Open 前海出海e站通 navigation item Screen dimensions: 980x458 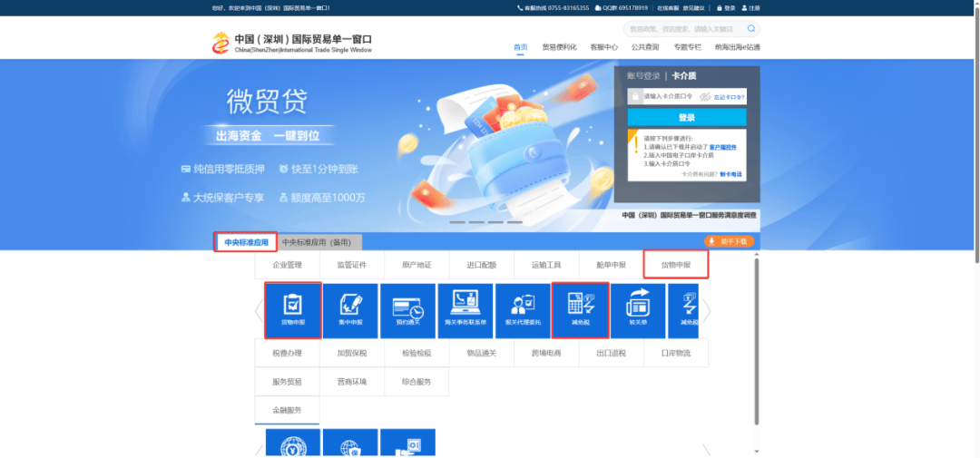click(x=738, y=47)
